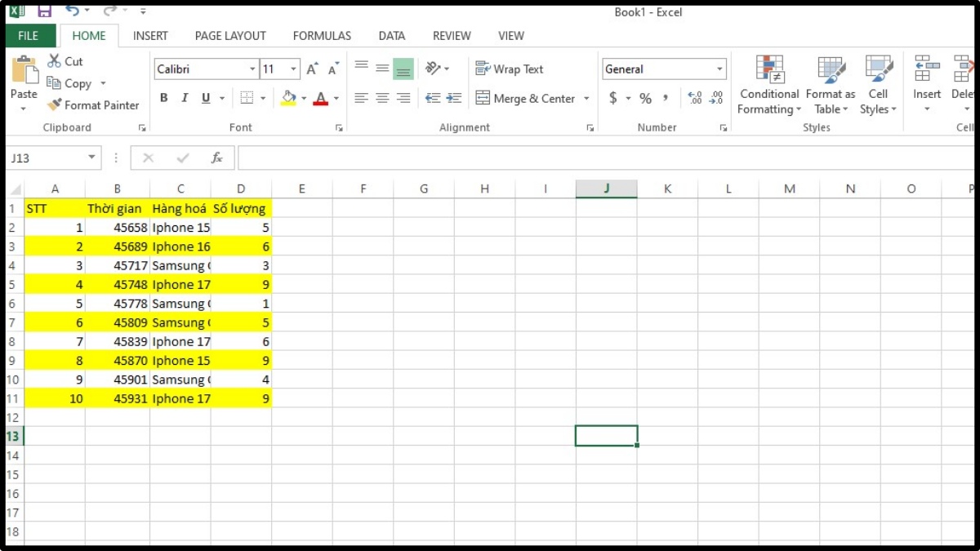Click the Cut scissors icon
Viewport: 980px width, 551px height.
coord(54,61)
